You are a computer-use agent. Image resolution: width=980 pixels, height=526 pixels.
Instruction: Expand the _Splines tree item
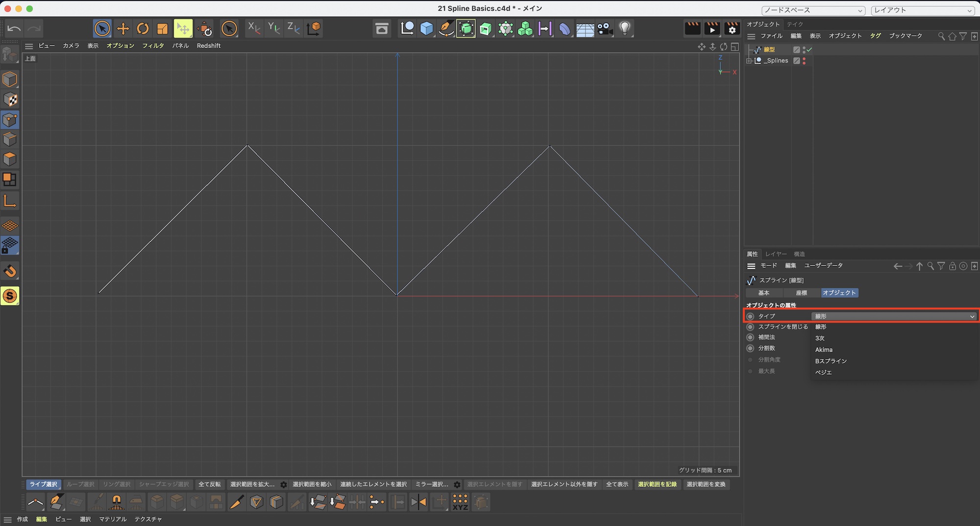tap(749, 61)
